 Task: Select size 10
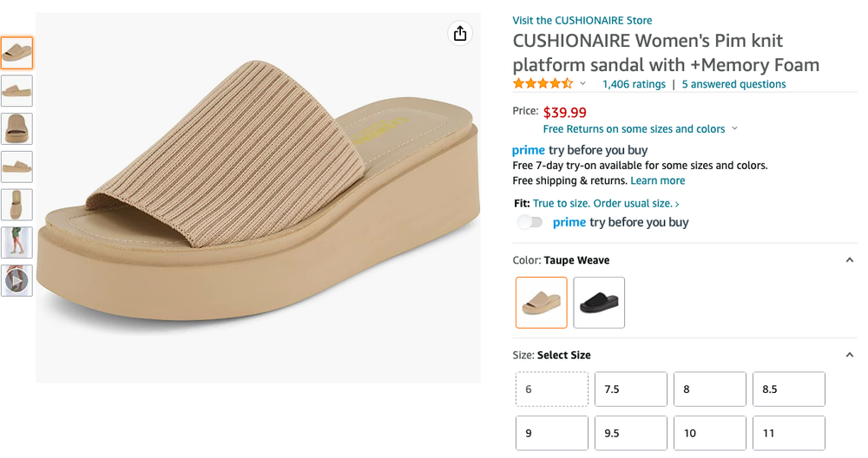pos(710,433)
